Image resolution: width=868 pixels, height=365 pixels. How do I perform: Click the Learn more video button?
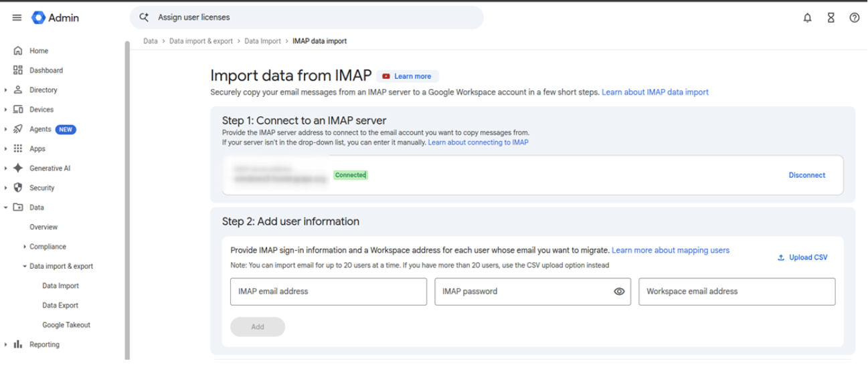click(x=407, y=76)
